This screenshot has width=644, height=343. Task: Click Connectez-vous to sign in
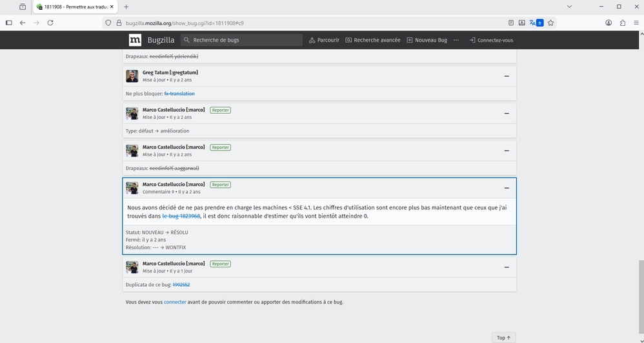click(491, 40)
